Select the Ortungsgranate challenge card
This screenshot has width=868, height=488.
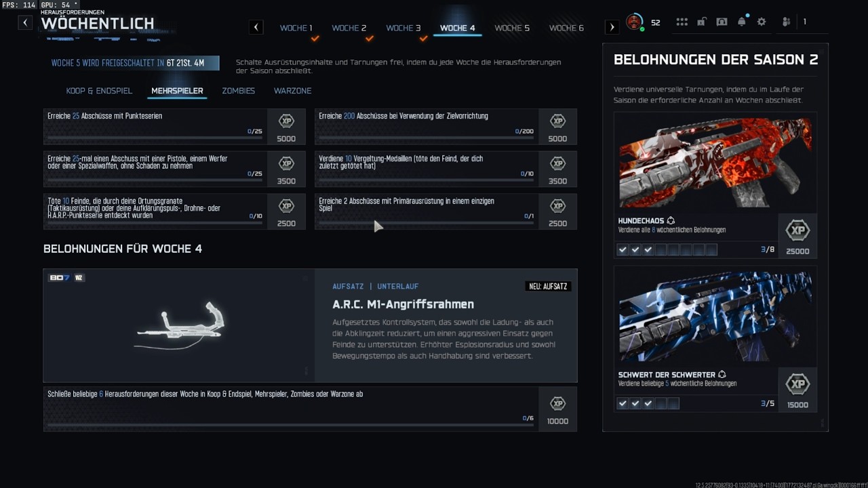click(x=174, y=211)
